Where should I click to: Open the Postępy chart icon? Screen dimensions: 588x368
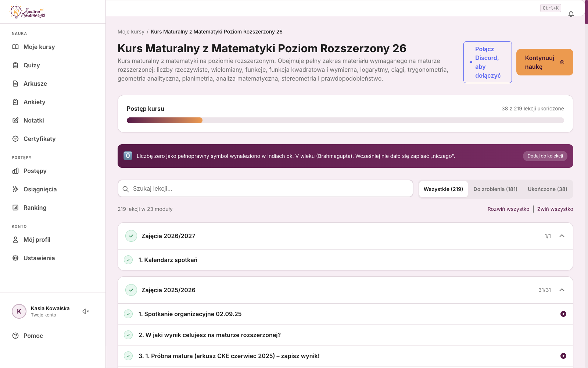[x=15, y=171]
